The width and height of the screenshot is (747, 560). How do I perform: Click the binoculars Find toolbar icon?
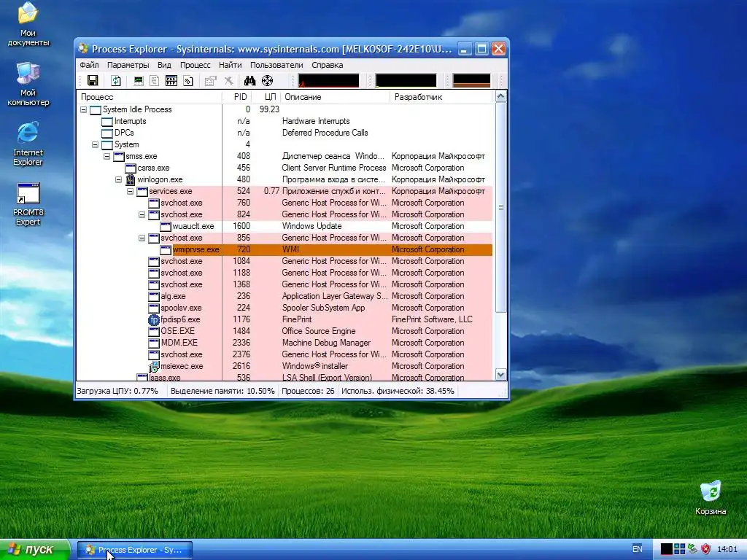click(249, 80)
